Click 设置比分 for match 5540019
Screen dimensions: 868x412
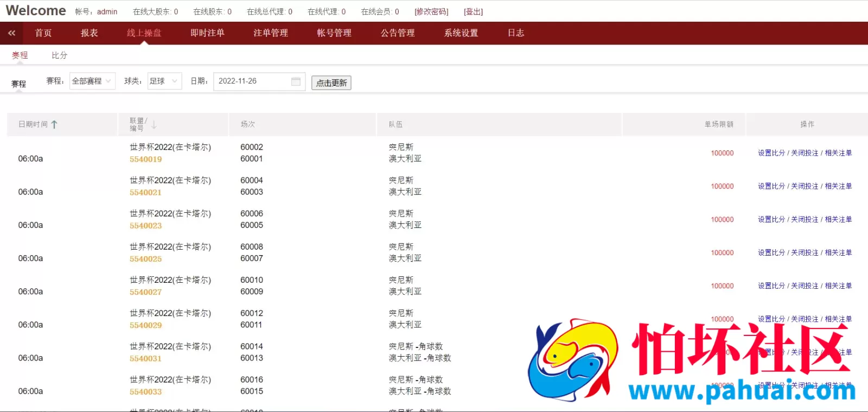[771, 153]
